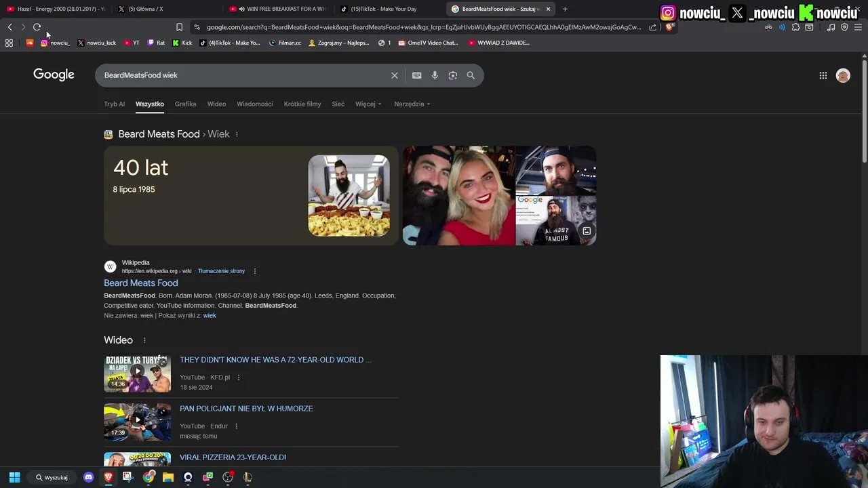Show results including wiek link
This screenshot has width=868, height=488.
[x=210, y=316]
